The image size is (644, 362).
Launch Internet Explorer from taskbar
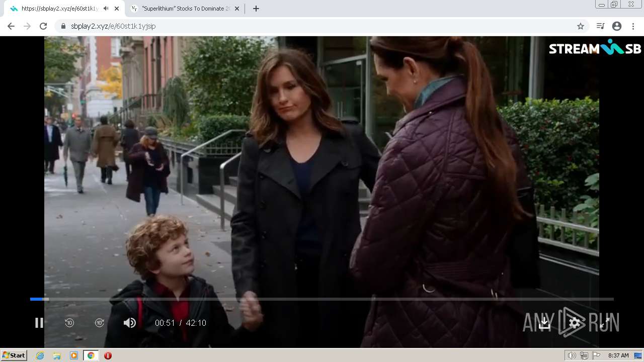pyautogui.click(x=40, y=355)
